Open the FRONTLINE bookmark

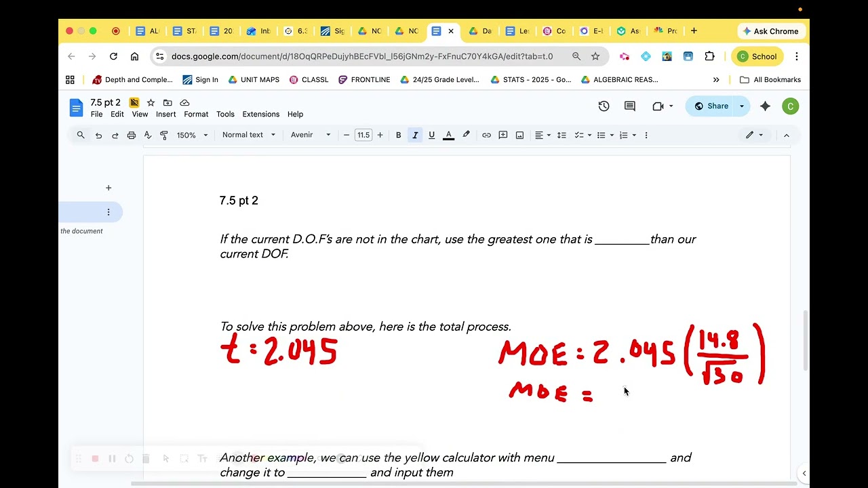[364, 79]
